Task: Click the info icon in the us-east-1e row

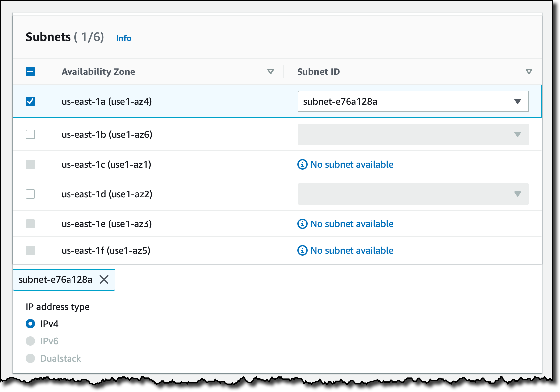Action: click(x=302, y=224)
